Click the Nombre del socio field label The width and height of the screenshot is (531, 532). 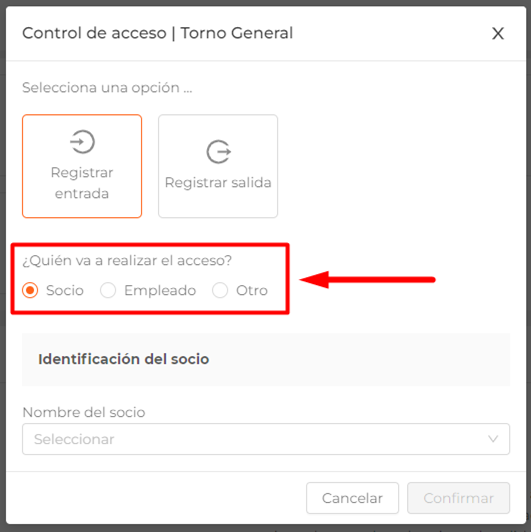[84, 412]
